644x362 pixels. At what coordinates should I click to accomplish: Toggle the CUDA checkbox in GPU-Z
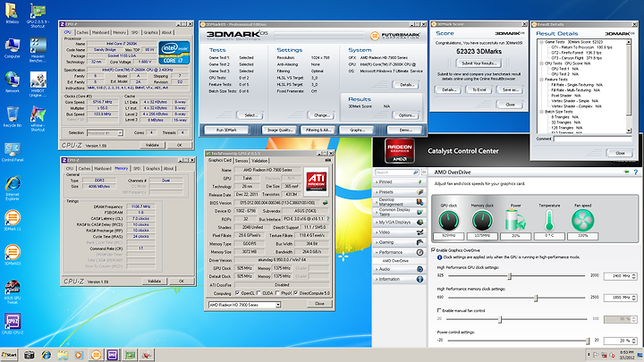point(258,293)
